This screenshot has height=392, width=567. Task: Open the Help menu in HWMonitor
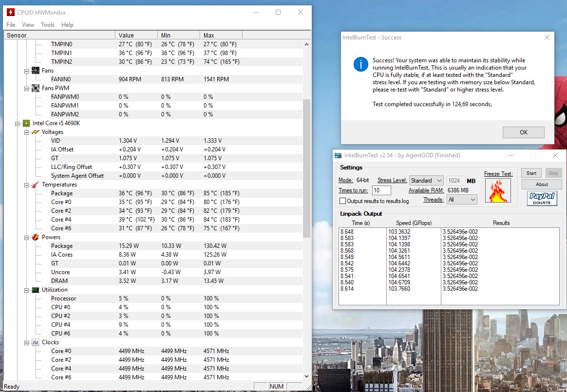[x=67, y=24]
